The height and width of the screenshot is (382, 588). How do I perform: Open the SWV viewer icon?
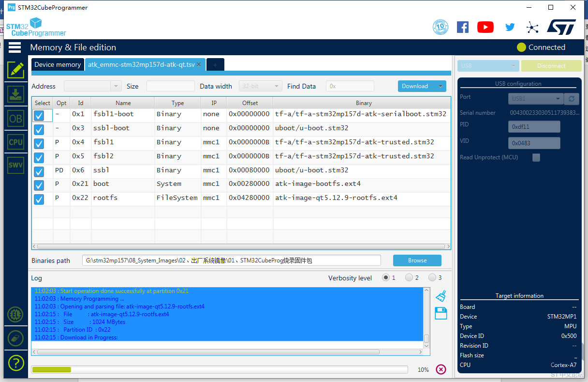point(15,165)
